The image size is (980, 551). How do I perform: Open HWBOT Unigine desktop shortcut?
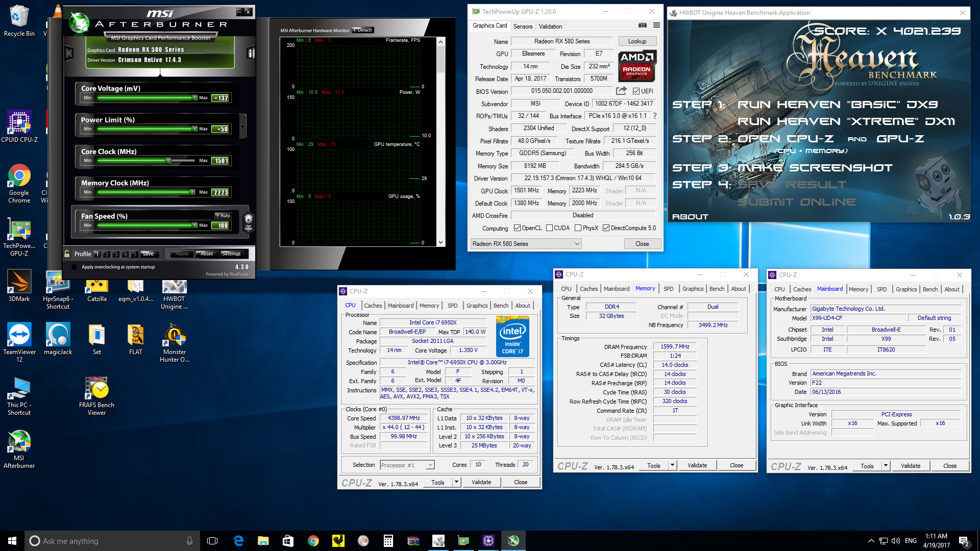pos(174,295)
